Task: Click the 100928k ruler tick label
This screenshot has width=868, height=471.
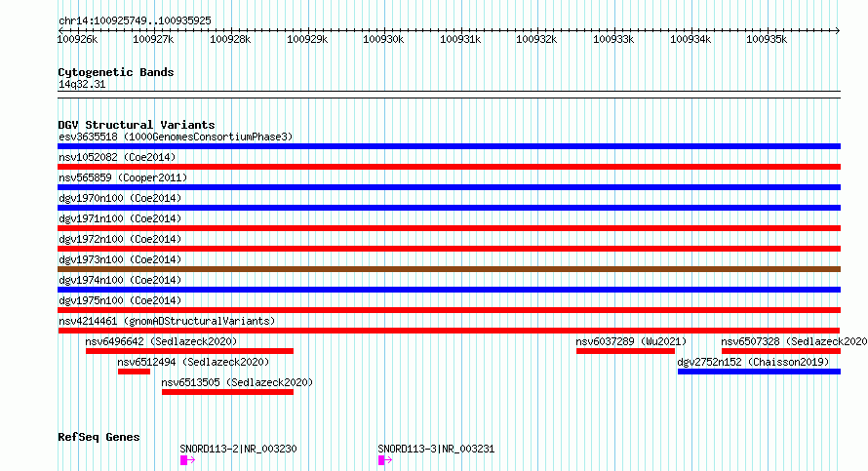Action: point(230,39)
